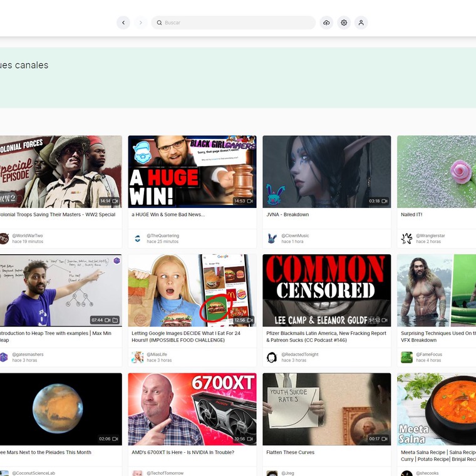
Task: Open title 'JVNA - Breakdown'
Action: [287, 214]
